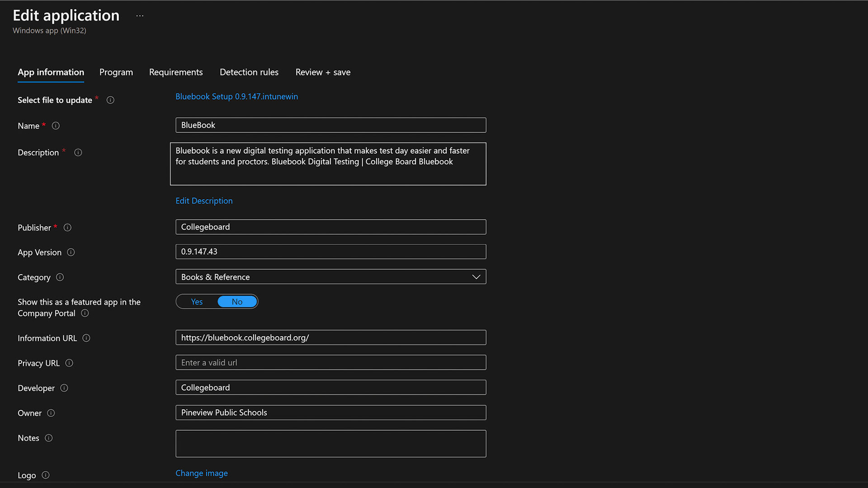Screen dimensions: 868x488
Task: Click info icon next to Select file to update
Action: click(110, 100)
